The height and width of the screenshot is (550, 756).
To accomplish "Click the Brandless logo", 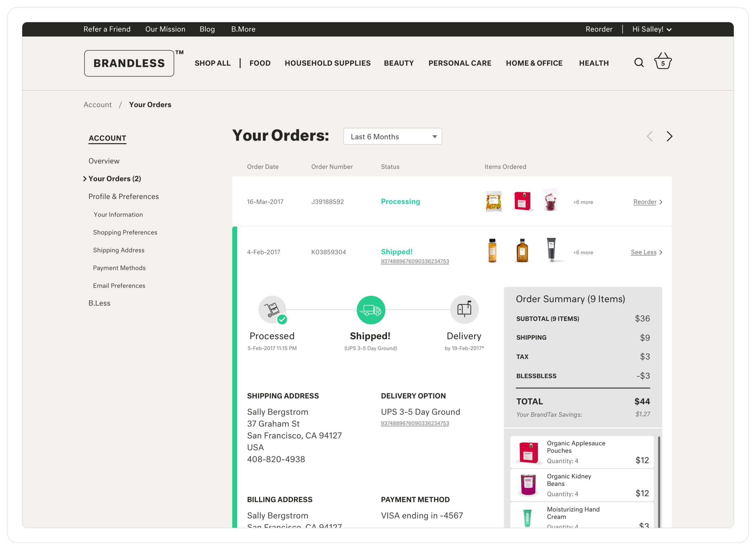I will click(x=129, y=63).
